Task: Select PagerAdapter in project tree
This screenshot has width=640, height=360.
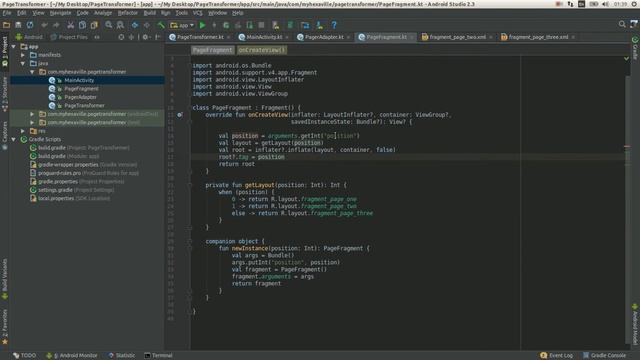Action: [80, 97]
